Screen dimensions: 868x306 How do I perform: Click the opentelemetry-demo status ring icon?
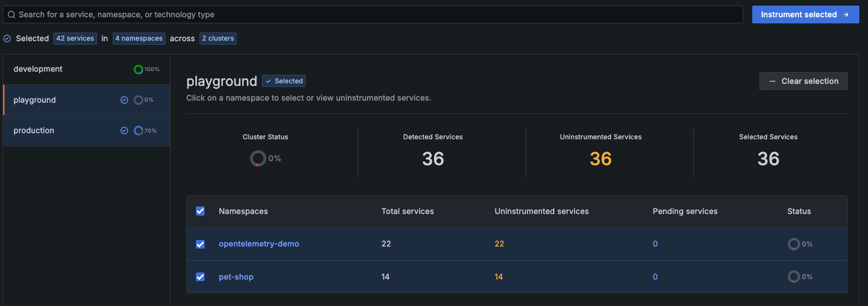click(x=793, y=244)
